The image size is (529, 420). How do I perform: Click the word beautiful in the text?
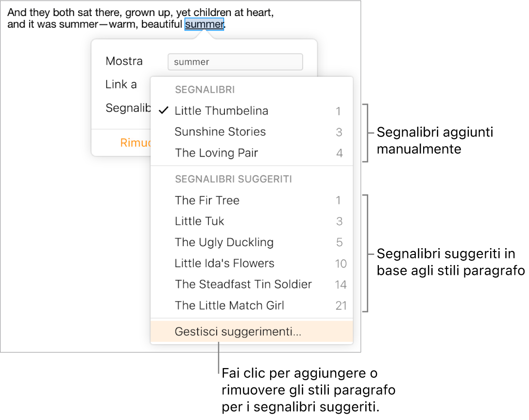pyautogui.click(x=161, y=24)
